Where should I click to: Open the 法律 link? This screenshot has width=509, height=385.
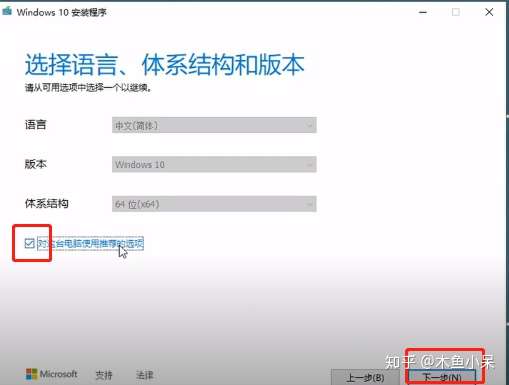pyautogui.click(x=145, y=375)
